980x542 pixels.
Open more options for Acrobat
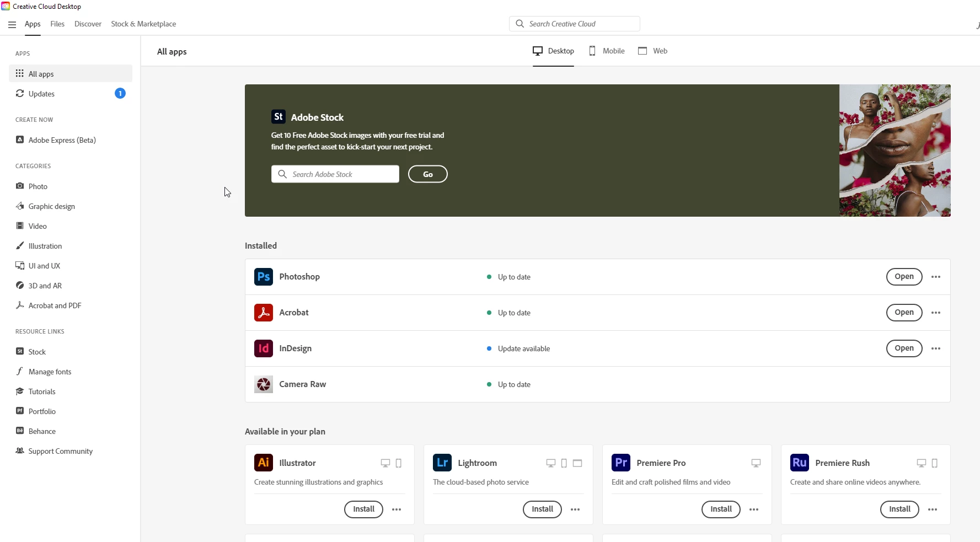click(936, 313)
